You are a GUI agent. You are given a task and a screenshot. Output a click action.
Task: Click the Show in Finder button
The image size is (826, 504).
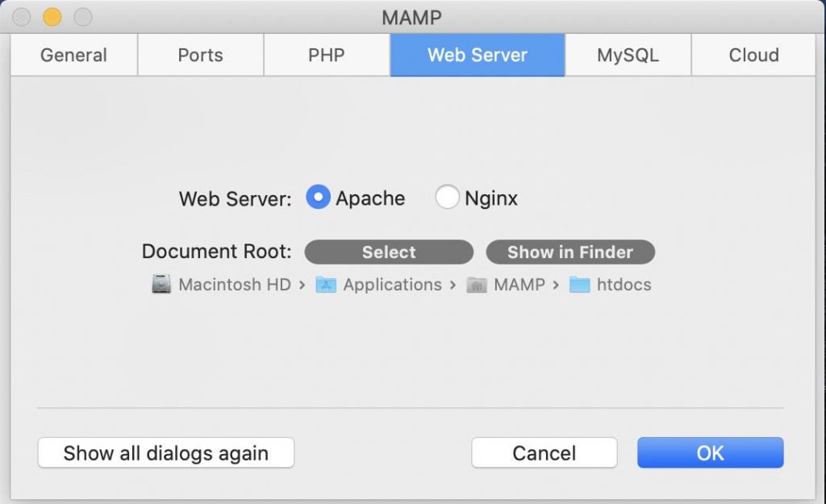[x=570, y=252]
